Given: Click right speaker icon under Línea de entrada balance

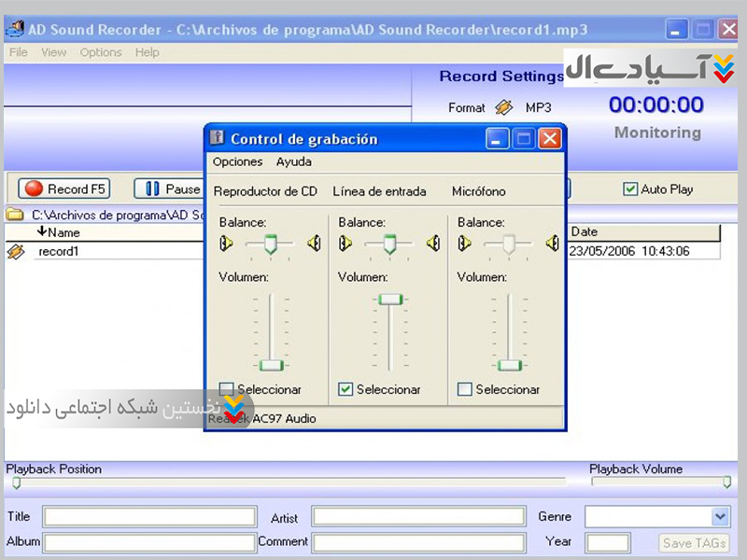Looking at the screenshot, I should point(433,244).
